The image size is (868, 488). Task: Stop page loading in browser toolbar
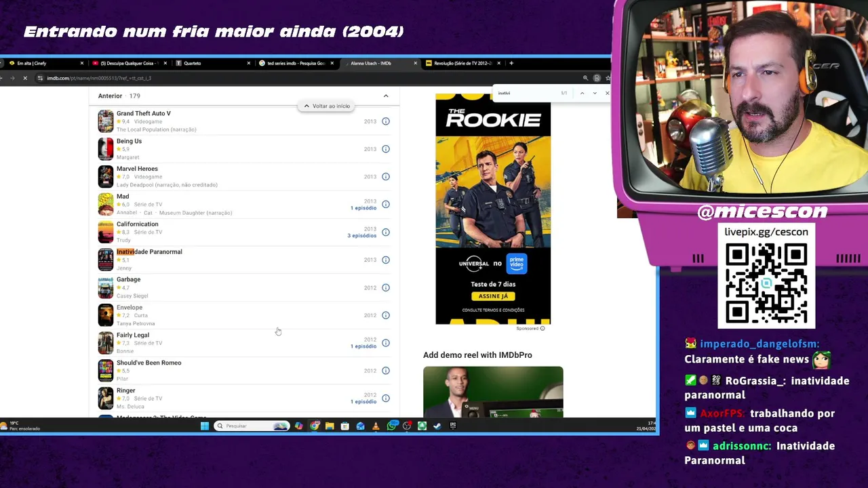click(25, 78)
